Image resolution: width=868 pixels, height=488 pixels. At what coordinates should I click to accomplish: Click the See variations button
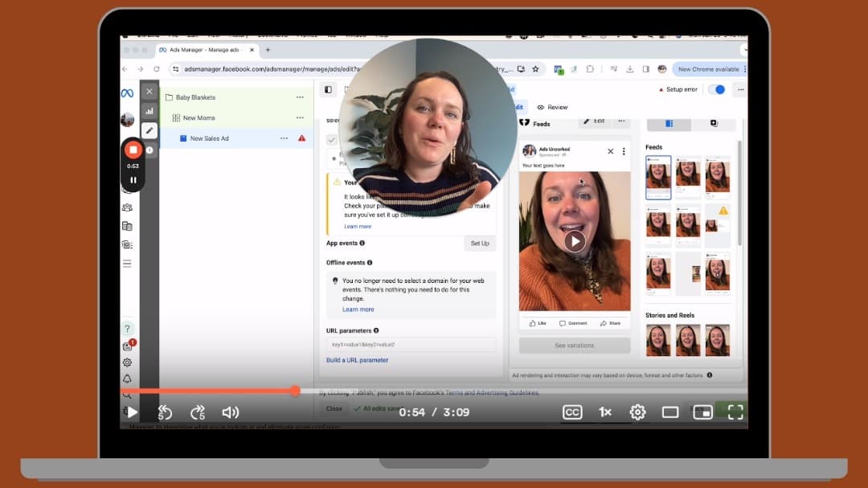point(575,345)
